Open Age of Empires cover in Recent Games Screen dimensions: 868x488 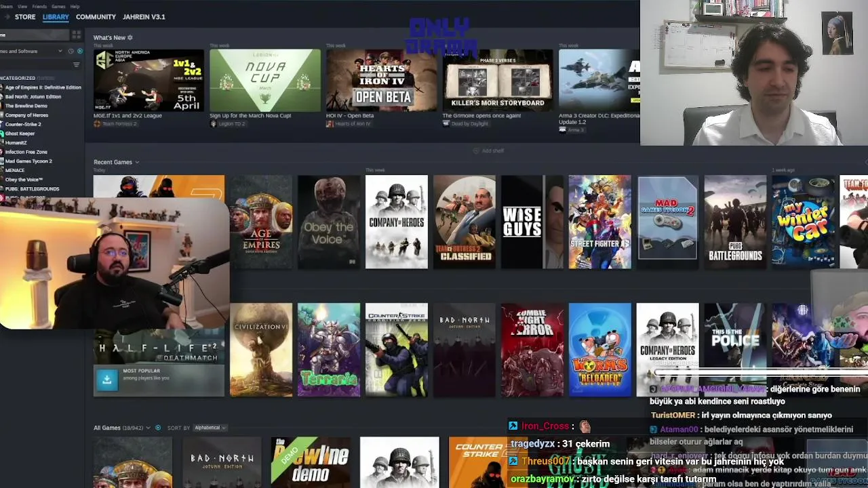tap(261, 222)
